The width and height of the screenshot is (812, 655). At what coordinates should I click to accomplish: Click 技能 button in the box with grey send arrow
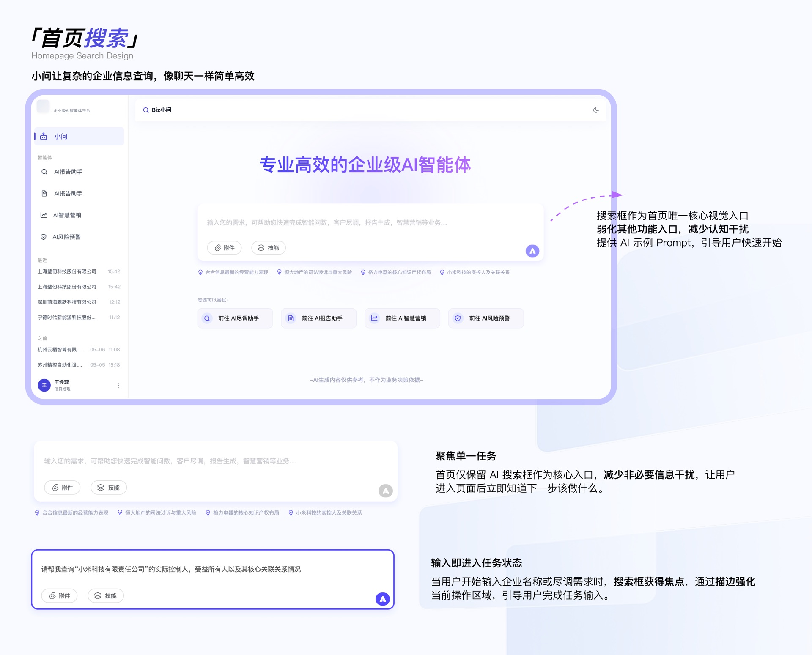pos(109,488)
